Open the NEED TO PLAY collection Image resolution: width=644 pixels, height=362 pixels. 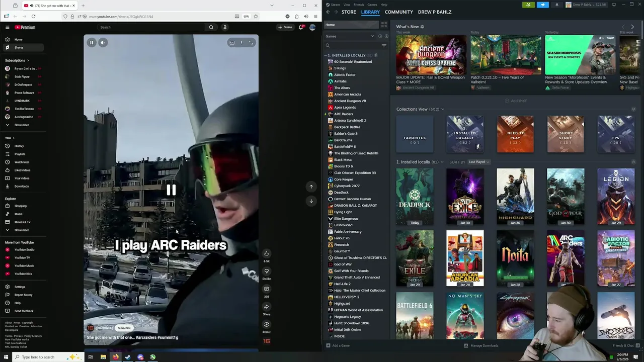click(x=515, y=134)
